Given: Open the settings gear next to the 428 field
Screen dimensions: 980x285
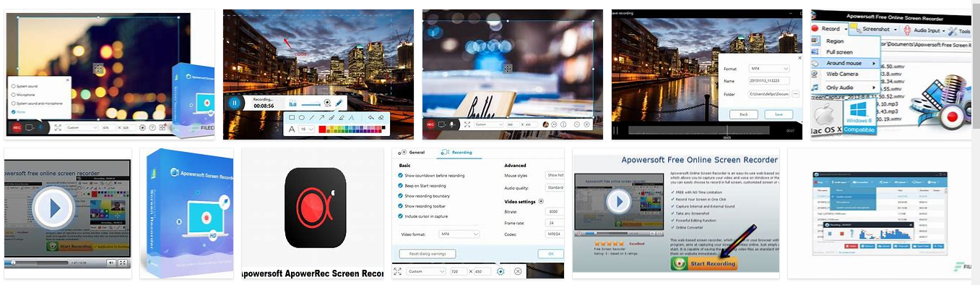Looking at the screenshot, I should 142,127.
